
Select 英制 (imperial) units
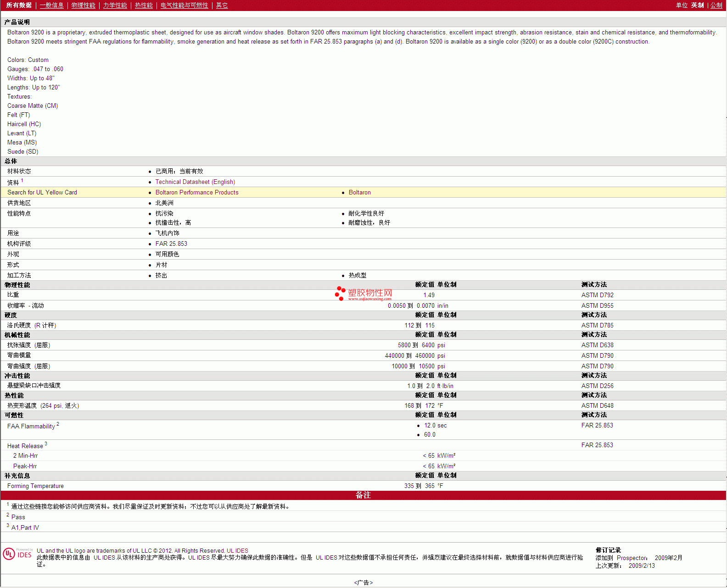click(x=697, y=6)
